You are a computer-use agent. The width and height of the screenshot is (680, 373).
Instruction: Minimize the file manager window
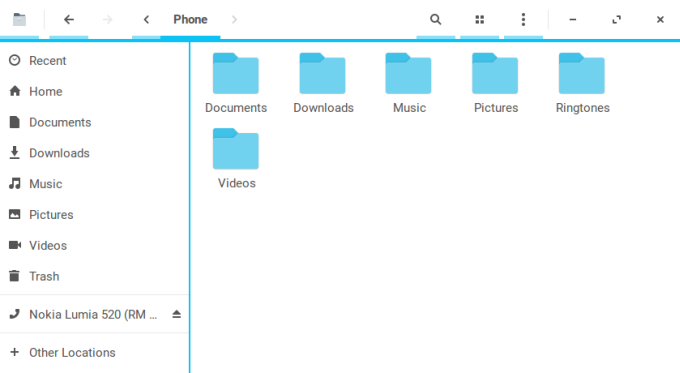[x=573, y=20]
